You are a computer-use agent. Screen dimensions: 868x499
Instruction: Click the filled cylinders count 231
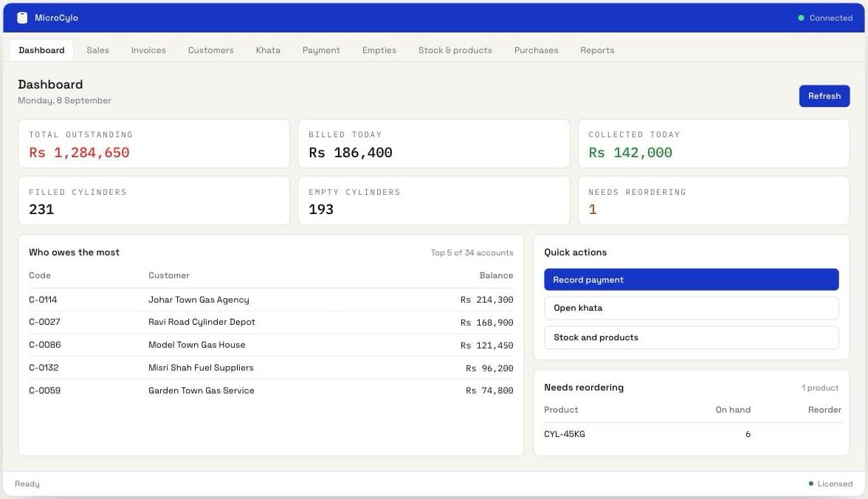41,210
